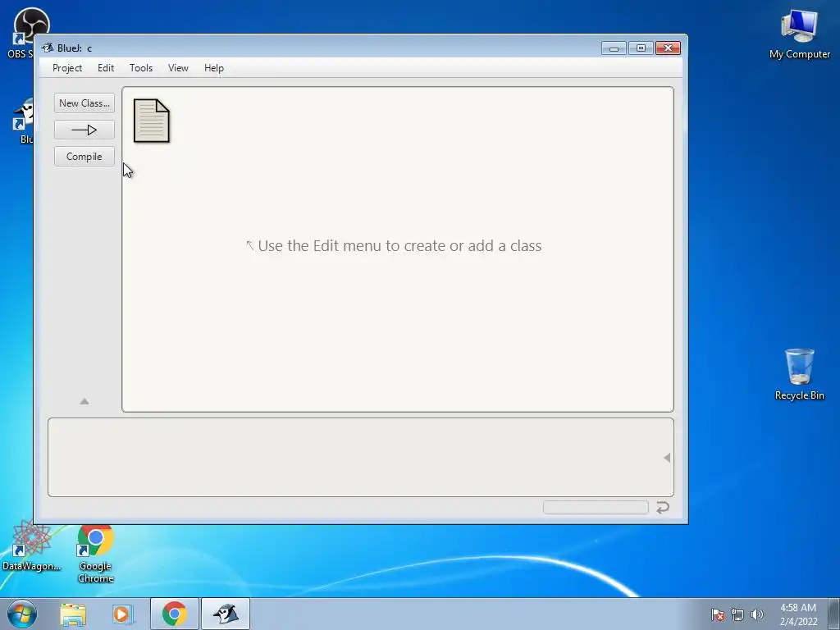Click the Show Desktop strip beside the clock
The width and height of the screenshot is (840, 630).
(834, 614)
